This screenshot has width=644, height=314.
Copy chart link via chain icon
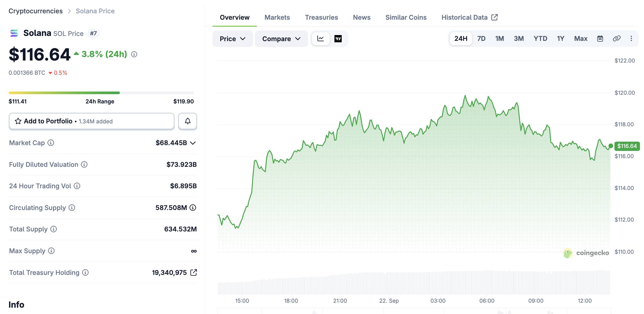(616, 39)
